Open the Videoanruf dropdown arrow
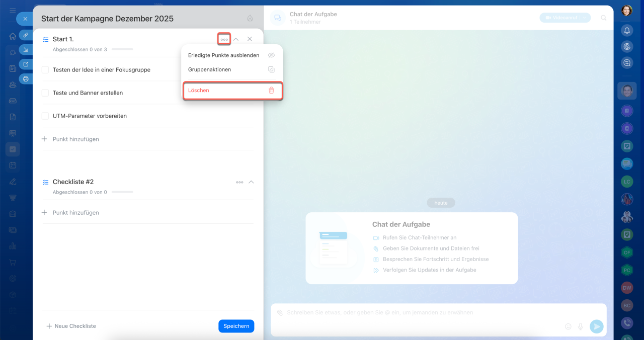This screenshot has width=644, height=340. pyautogui.click(x=586, y=18)
